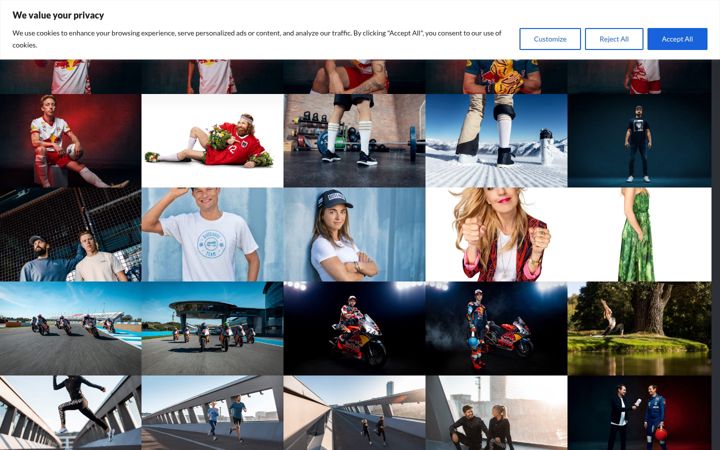Viewport: 720px width, 450px height.
Task: Open photo of rider seated on motorcycle under spotlights
Action: (x=354, y=328)
